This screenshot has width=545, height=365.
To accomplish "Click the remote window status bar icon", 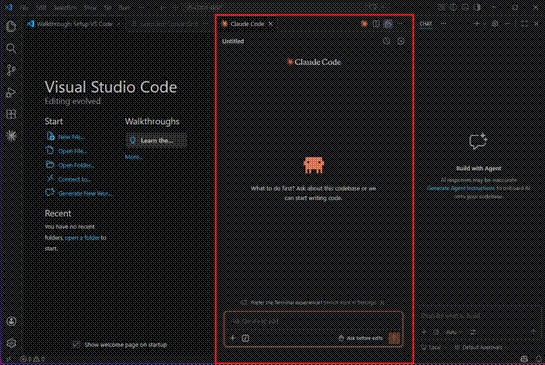I will point(8,359).
